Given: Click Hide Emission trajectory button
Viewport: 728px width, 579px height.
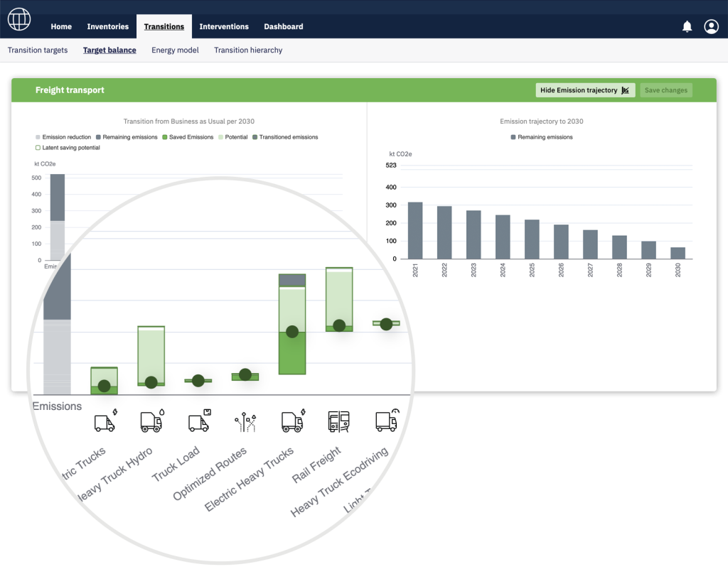Looking at the screenshot, I should (584, 90).
